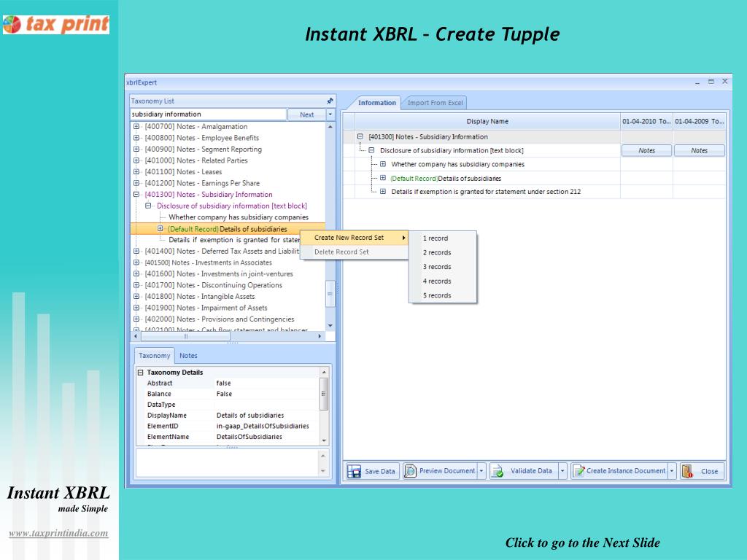
Task: Collapse Disclosure of subsidiary information in taxonomy tree
Action: pyautogui.click(x=148, y=206)
